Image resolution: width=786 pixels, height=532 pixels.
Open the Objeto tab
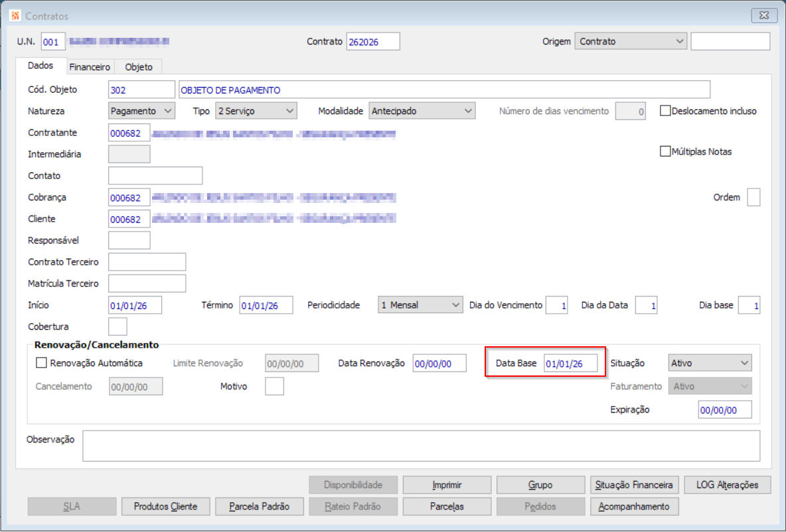click(139, 66)
